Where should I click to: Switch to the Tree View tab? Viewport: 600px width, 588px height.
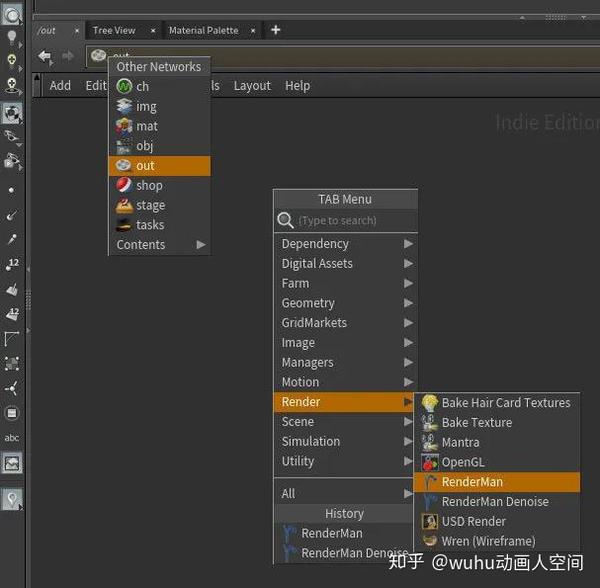click(x=114, y=30)
